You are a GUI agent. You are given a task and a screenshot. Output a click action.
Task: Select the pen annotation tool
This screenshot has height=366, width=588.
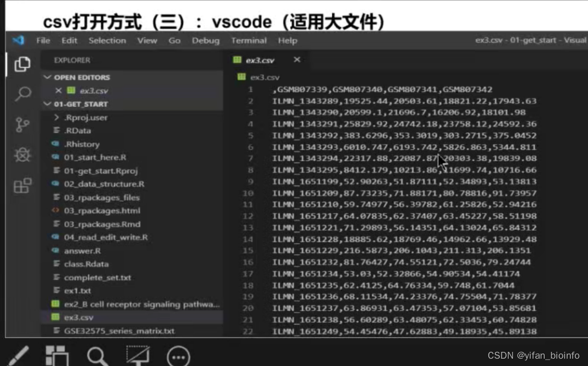point(18,356)
